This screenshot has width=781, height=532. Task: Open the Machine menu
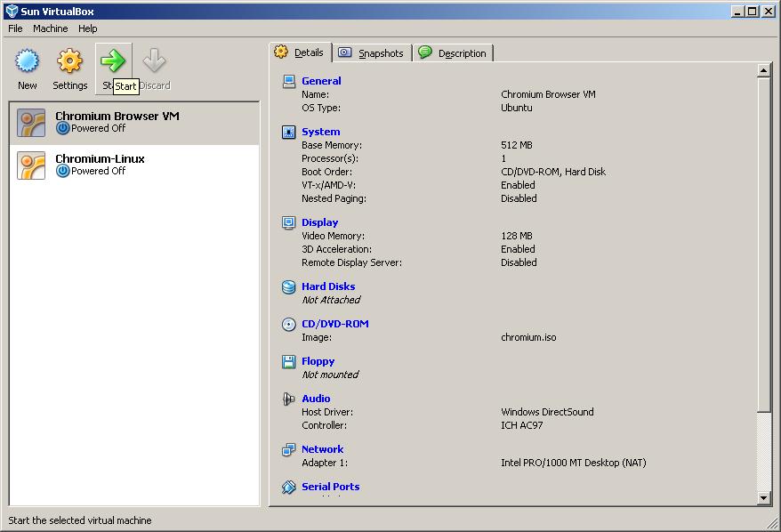(x=51, y=28)
